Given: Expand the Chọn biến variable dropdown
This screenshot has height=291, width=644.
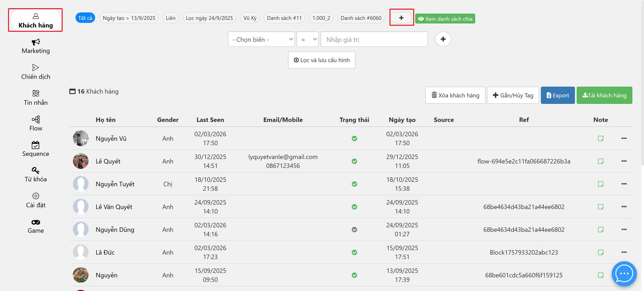Looking at the screenshot, I should pyautogui.click(x=261, y=40).
